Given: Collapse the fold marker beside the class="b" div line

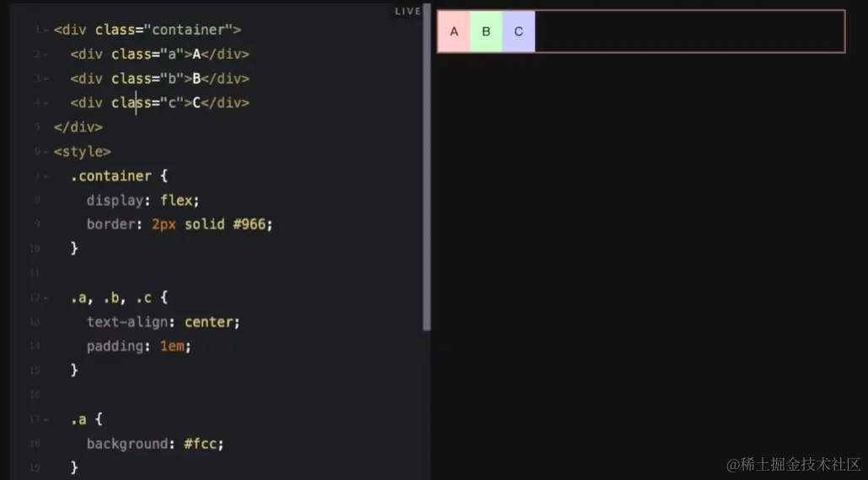Looking at the screenshot, I should point(46,78).
